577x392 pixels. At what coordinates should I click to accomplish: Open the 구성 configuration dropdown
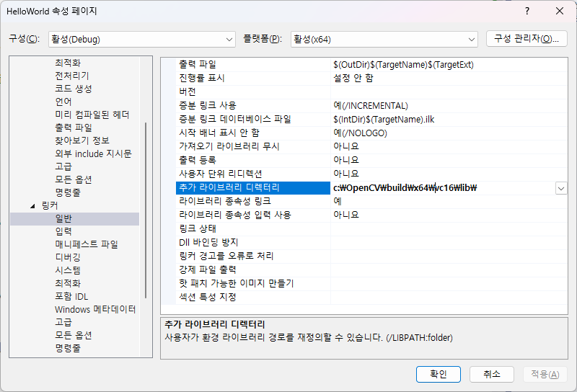pyautogui.click(x=141, y=39)
